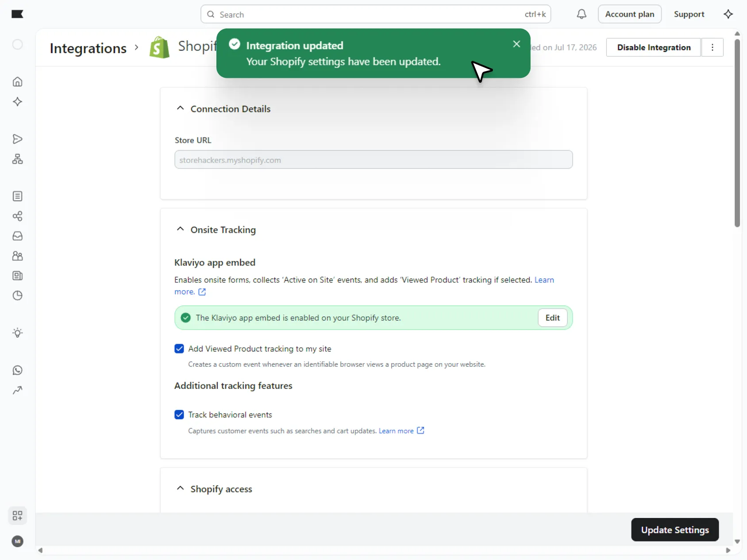Image resolution: width=747 pixels, height=560 pixels.
Task: Open the Home sidebar icon
Action: click(x=17, y=82)
